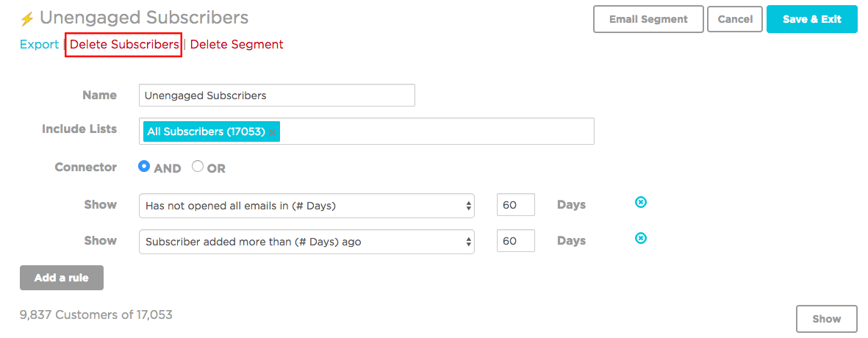Image resolution: width=868 pixels, height=338 pixels.
Task: Click the days field for the 'Subscriber added' rule
Action: [x=515, y=241]
